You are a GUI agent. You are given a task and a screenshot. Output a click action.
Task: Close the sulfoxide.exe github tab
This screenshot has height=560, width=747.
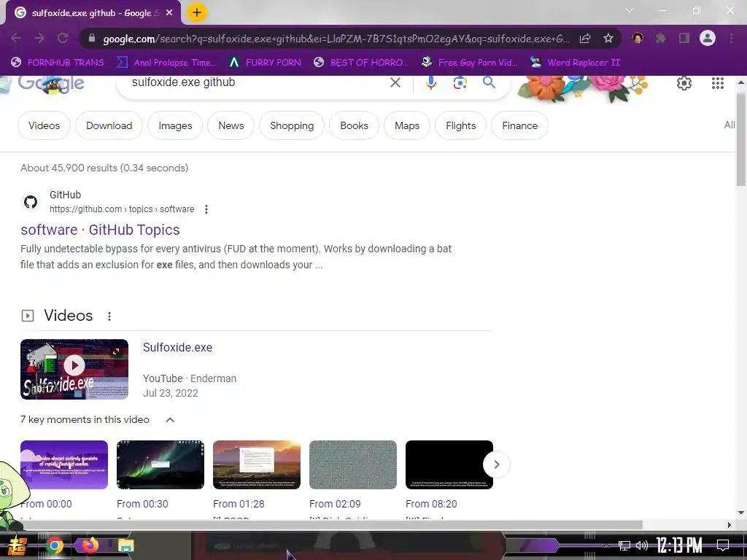[169, 13]
